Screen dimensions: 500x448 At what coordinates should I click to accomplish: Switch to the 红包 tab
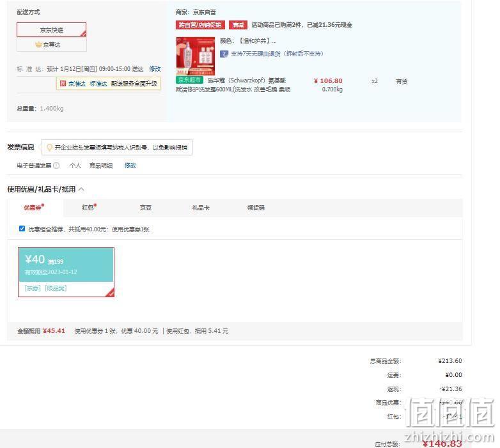pyautogui.click(x=89, y=208)
